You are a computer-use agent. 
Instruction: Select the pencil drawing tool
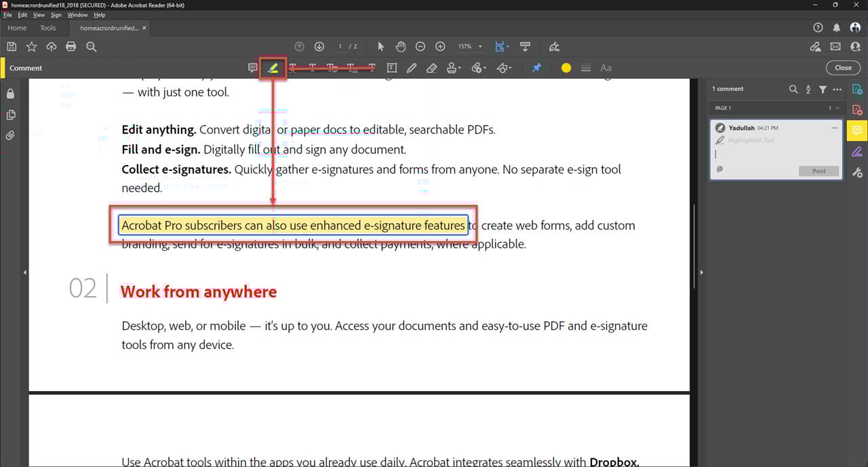coord(412,68)
